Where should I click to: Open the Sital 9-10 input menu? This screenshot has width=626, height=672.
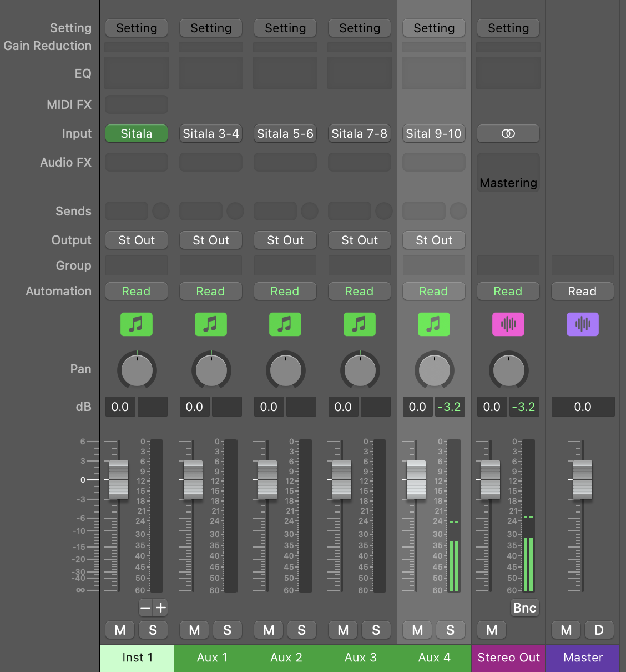[434, 133]
